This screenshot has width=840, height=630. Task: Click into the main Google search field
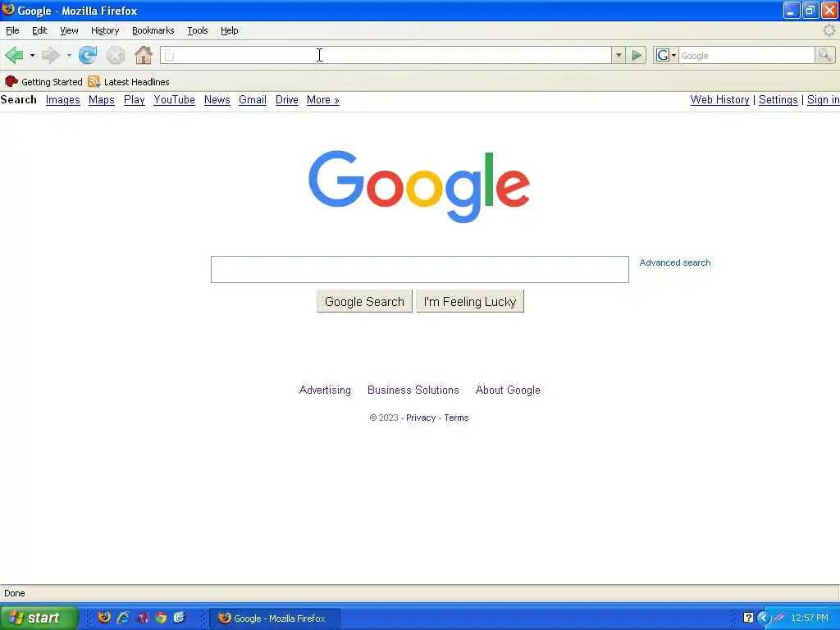coord(419,269)
